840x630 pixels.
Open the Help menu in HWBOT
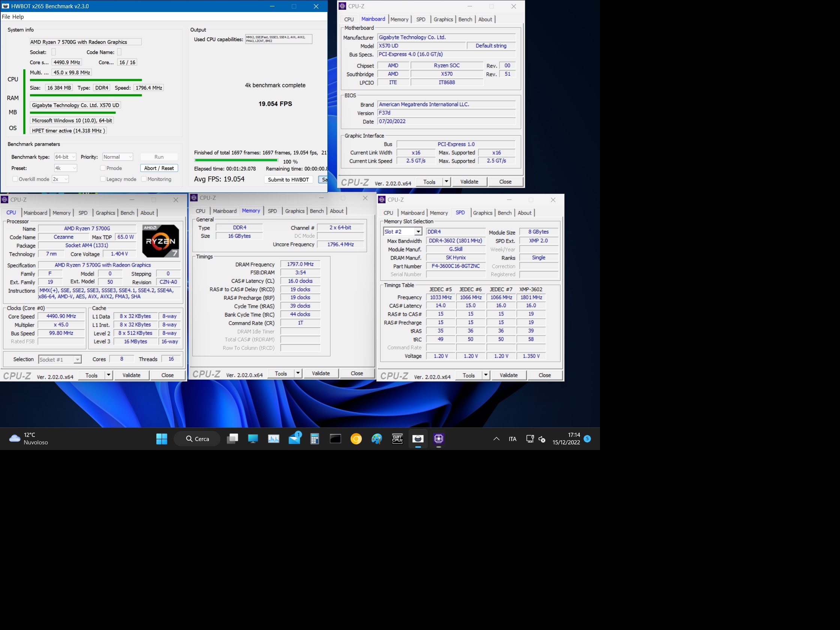point(18,17)
